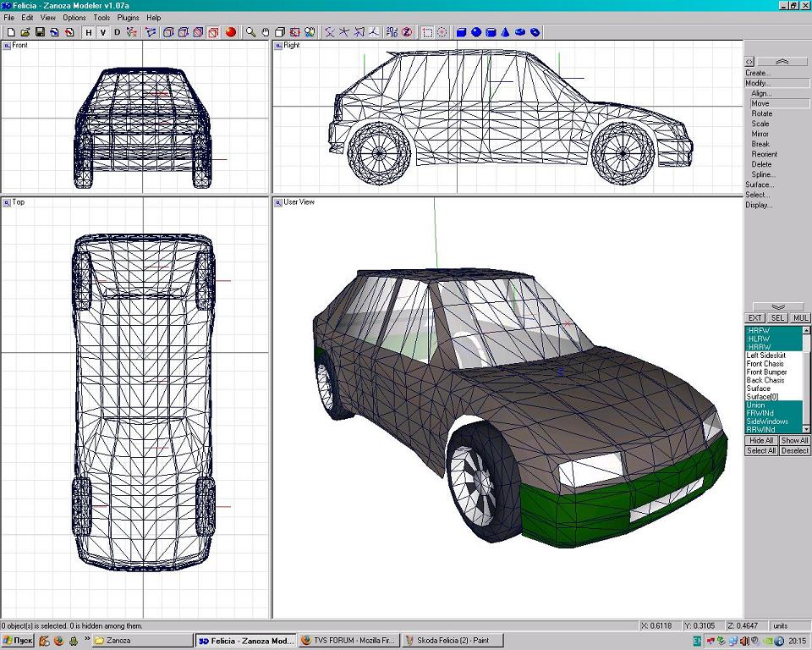Toggle the V axis constraint button
This screenshot has width=812, height=650.
tap(102, 32)
